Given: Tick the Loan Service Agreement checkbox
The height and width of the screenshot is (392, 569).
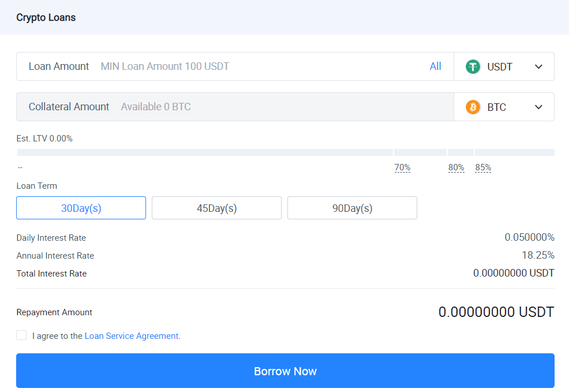Looking at the screenshot, I should [21, 335].
